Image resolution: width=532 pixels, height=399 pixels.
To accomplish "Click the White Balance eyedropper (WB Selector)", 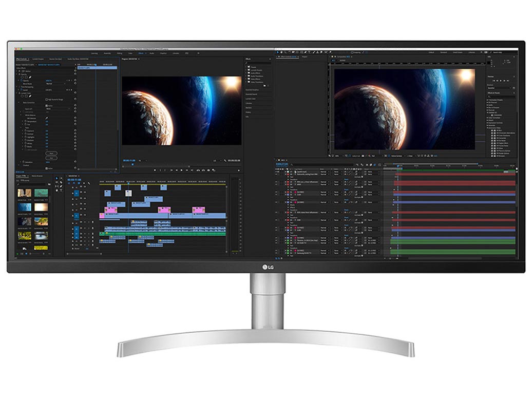I will click(x=46, y=118).
